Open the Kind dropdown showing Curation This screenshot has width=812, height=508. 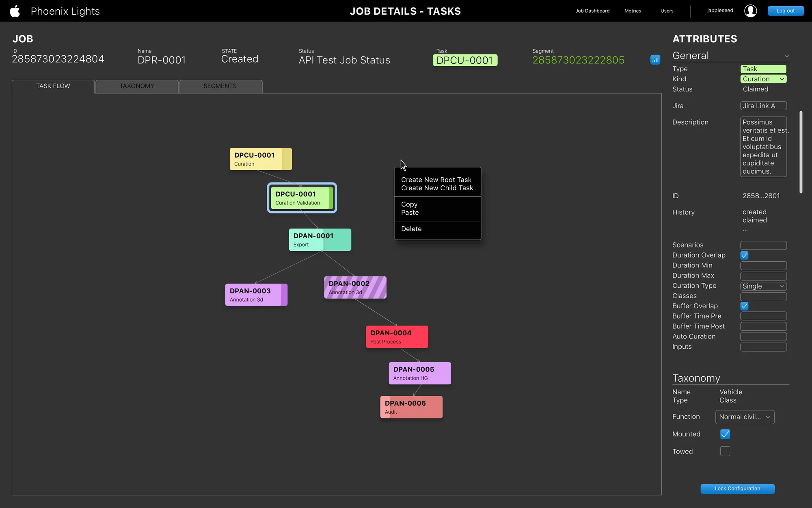pyautogui.click(x=763, y=79)
